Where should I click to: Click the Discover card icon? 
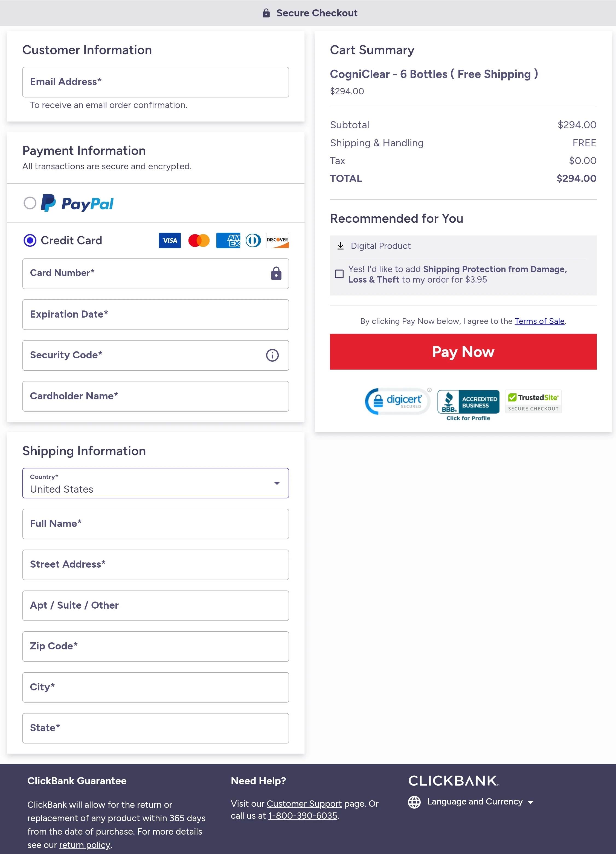coord(277,240)
